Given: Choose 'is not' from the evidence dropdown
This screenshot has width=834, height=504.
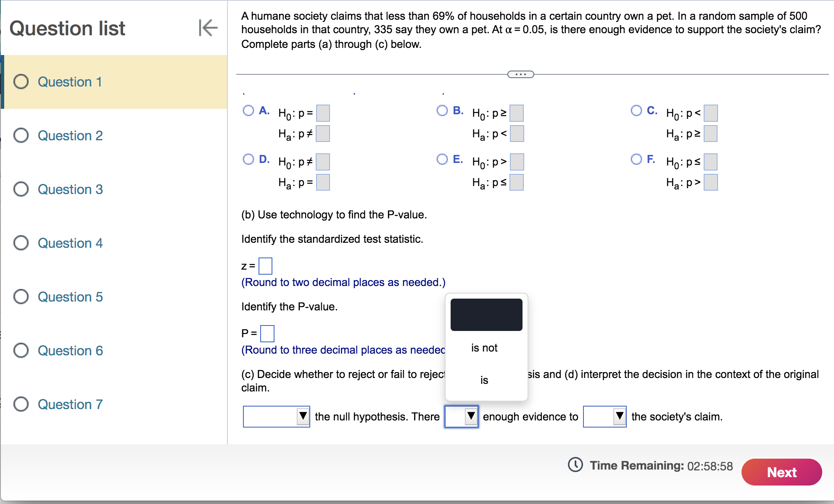Looking at the screenshot, I should click(x=485, y=347).
